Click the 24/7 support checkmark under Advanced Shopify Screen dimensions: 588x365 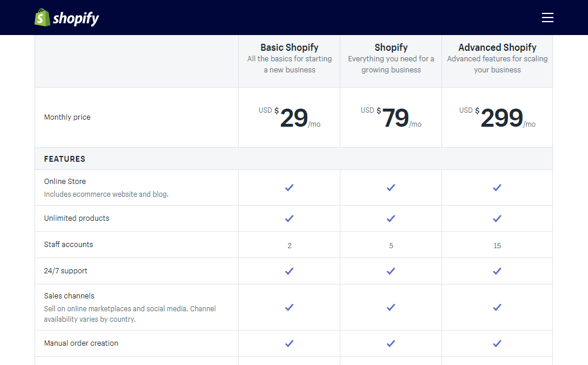[497, 270]
